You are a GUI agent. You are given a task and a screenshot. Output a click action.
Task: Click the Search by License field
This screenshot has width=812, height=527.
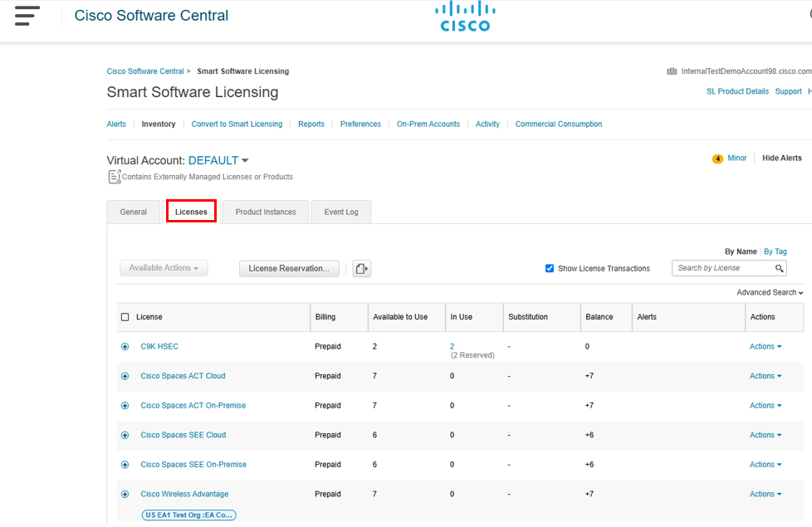(729, 267)
